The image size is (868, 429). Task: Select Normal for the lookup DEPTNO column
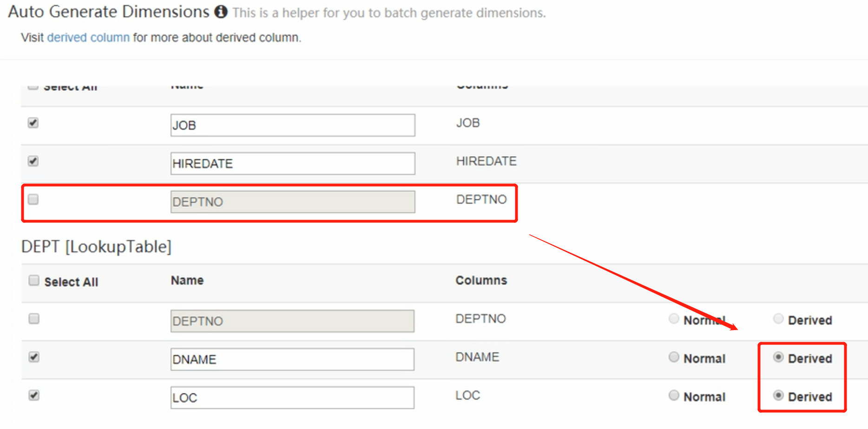674,318
